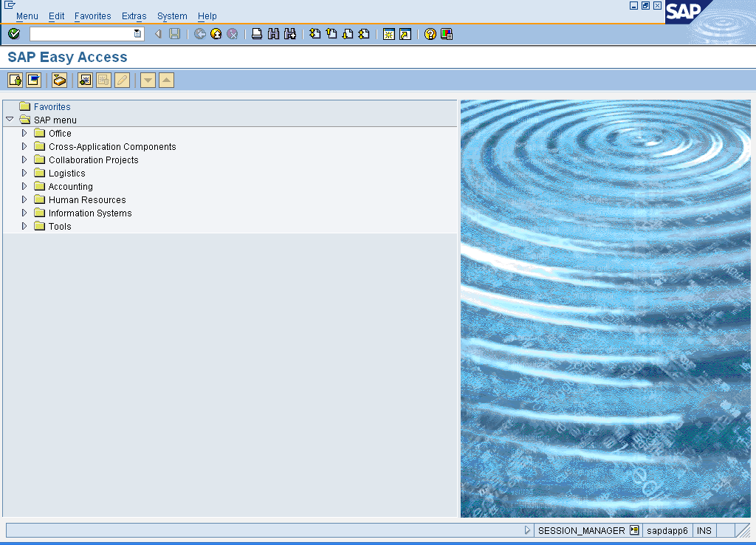
Task: Click the Delete Favorites icon
Action: coord(103,80)
